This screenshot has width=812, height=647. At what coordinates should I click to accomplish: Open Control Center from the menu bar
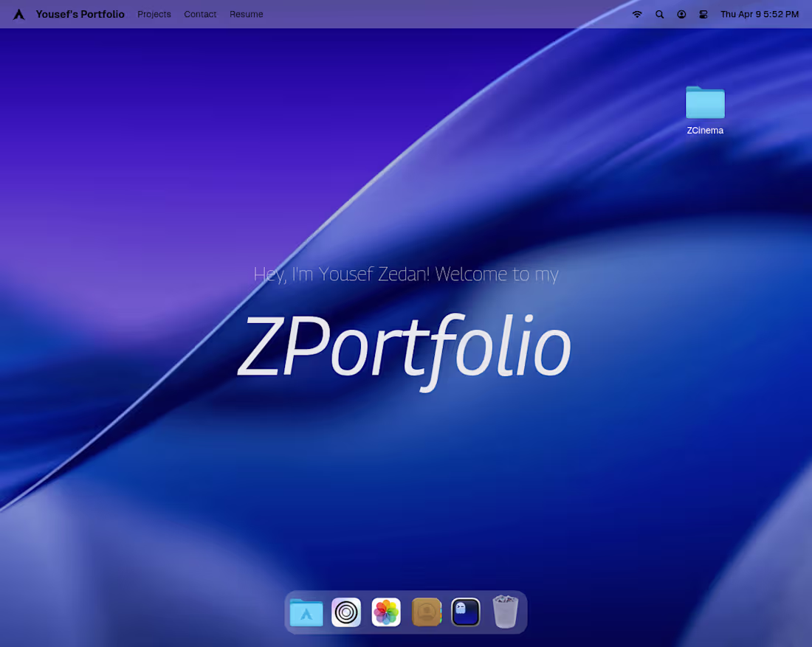[703, 14]
